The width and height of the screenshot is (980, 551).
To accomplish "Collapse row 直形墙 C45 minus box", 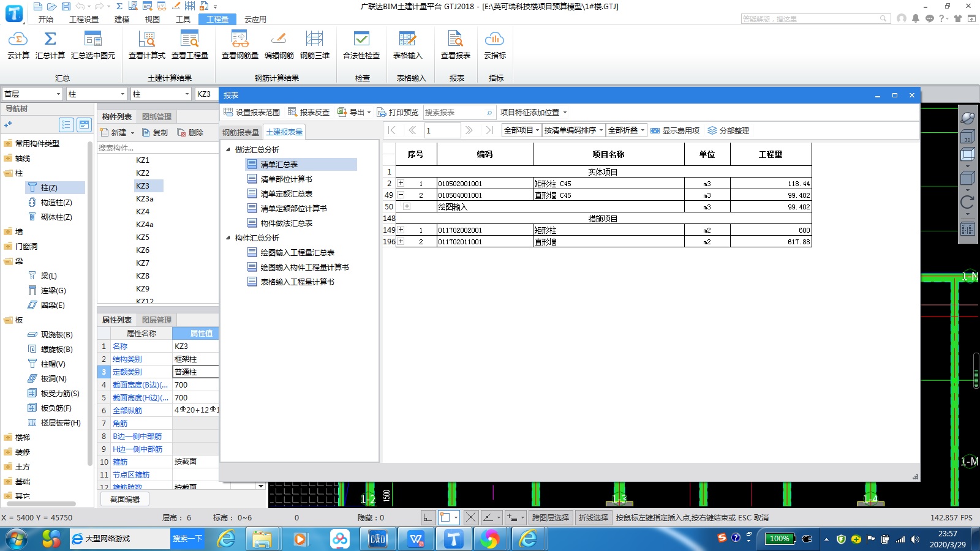I will tap(401, 195).
